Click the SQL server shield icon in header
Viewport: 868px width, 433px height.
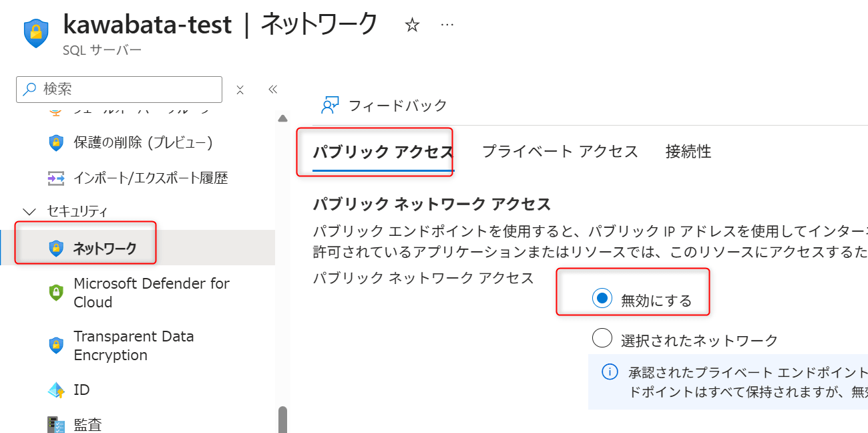pyautogui.click(x=36, y=32)
